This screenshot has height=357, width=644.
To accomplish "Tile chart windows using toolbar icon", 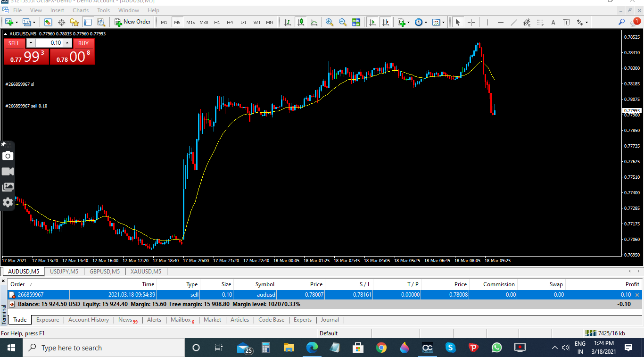I will click(x=356, y=22).
